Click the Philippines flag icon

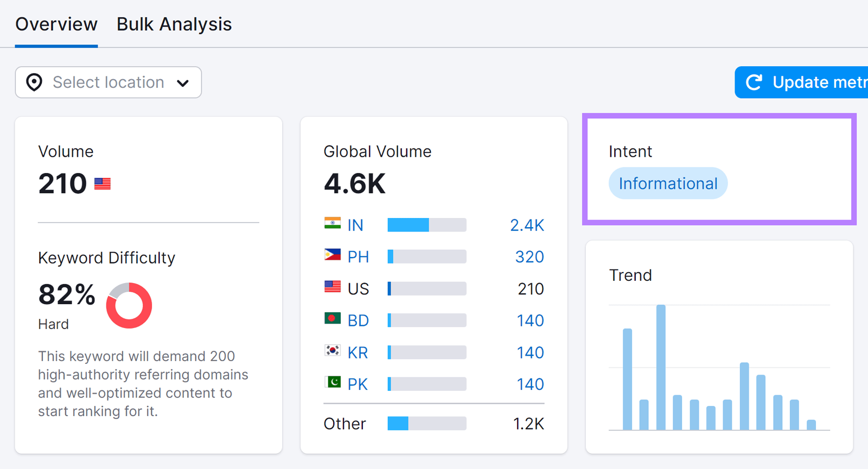[x=333, y=254]
